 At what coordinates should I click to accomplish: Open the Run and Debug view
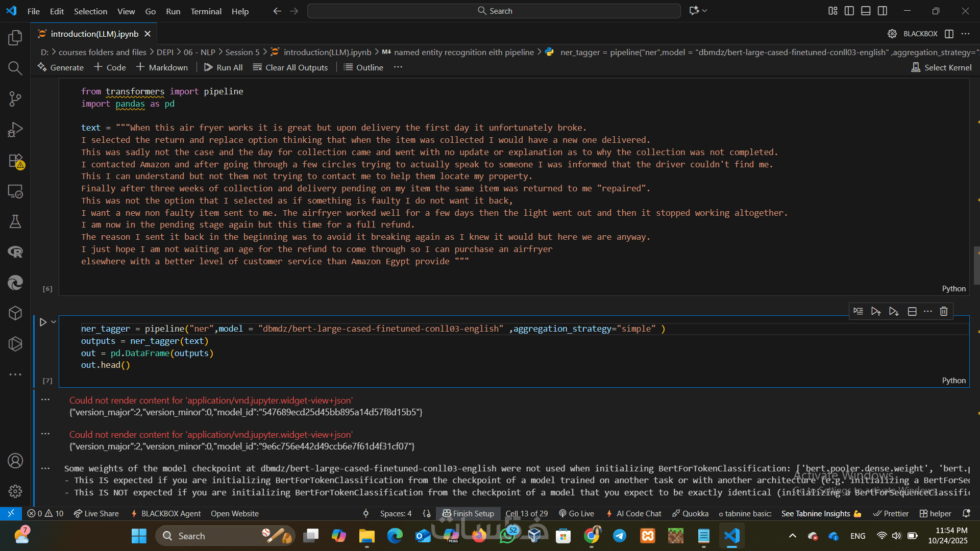(x=15, y=130)
